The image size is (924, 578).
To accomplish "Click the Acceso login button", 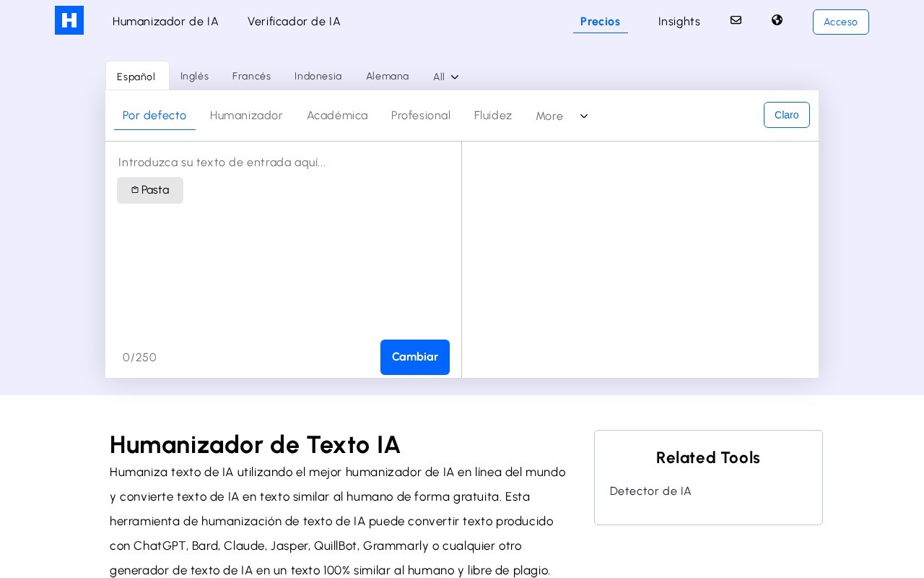I will (841, 22).
